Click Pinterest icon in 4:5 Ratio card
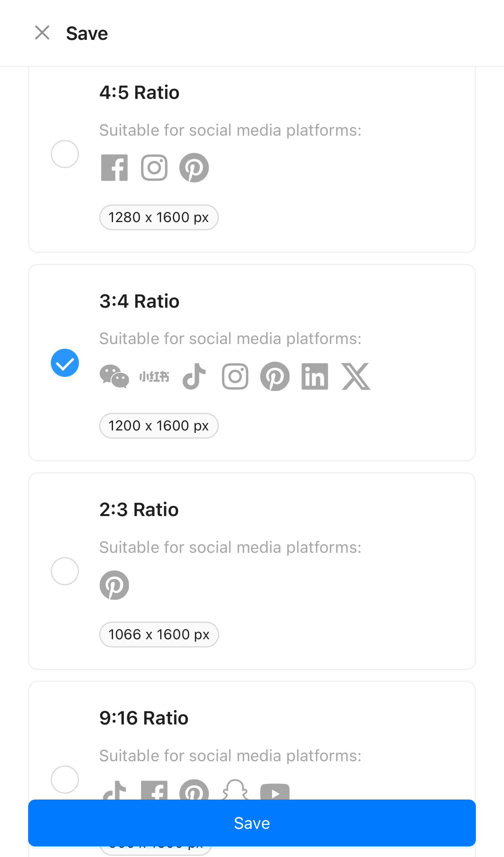Image resolution: width=504 pixels, height=857 pixels. [194, 168]
